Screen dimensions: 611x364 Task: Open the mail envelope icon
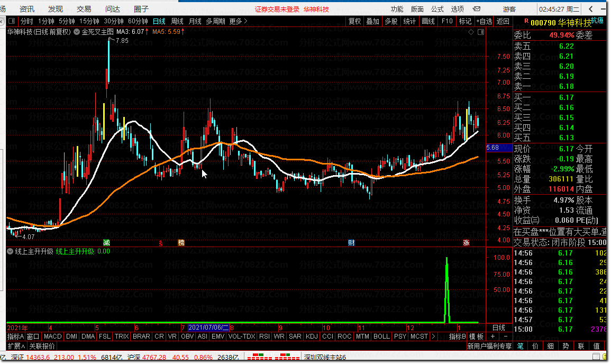477,8
